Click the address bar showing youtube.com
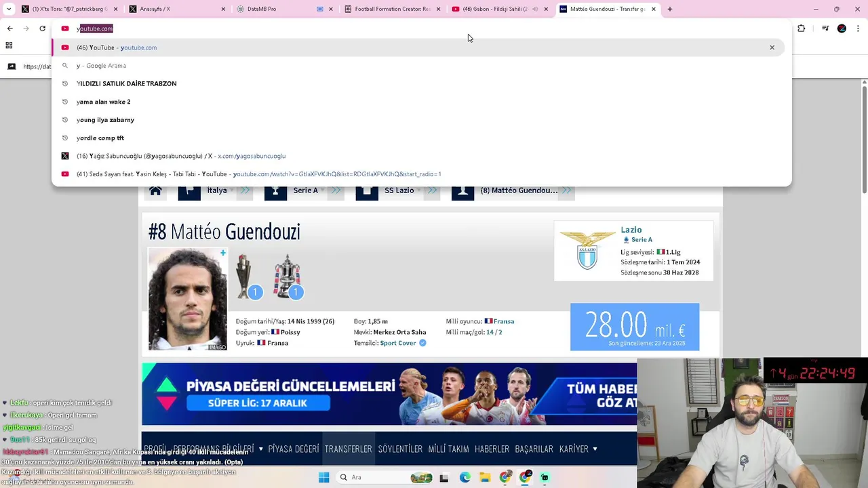The image size is (868, 488). (420, 28)
